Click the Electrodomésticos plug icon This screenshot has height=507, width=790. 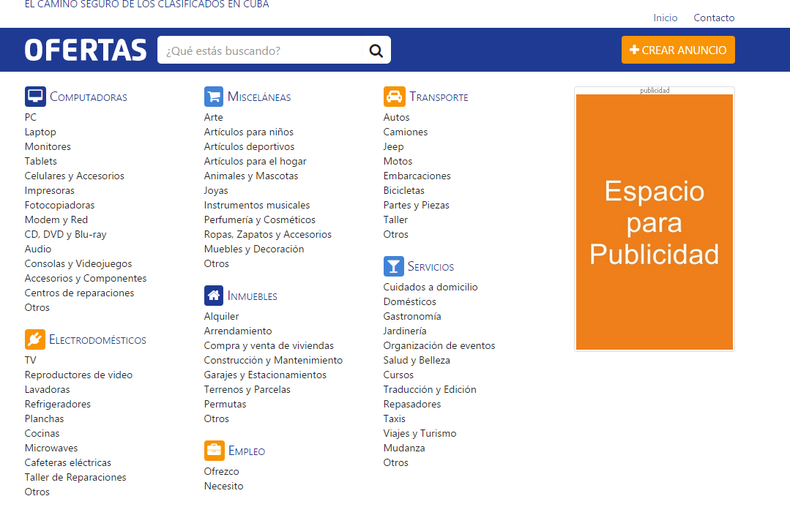[x=35, y=339]
